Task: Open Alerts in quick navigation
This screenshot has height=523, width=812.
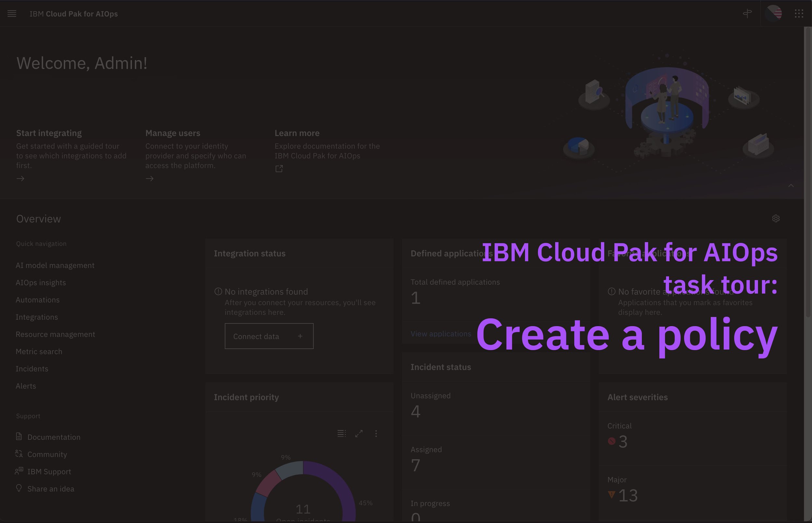Action: pos(26,386)
